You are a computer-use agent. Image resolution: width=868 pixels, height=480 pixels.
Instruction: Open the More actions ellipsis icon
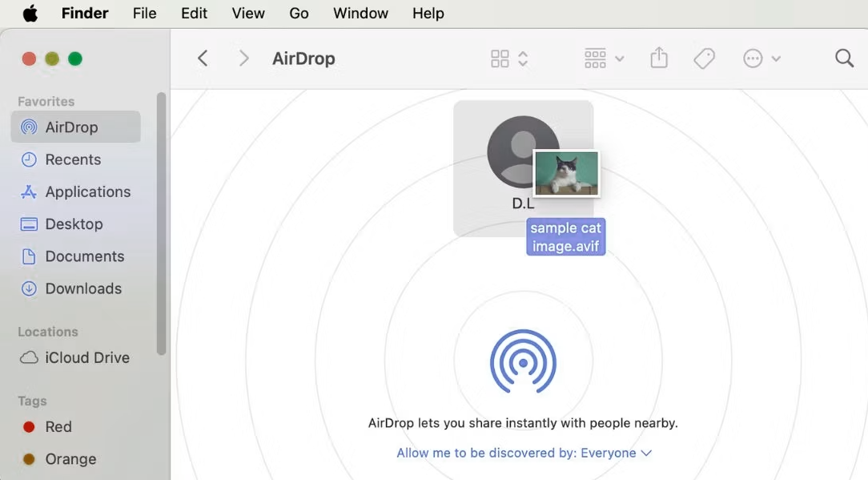753,58
